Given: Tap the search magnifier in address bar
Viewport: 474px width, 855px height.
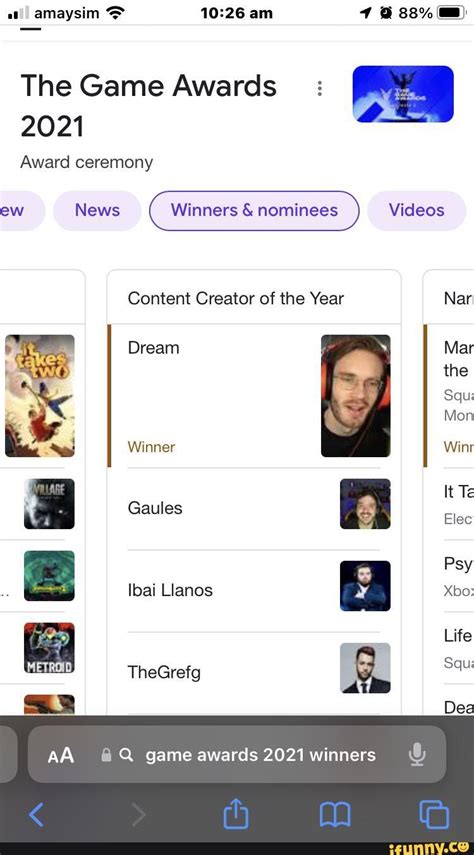Looking at the screenshot, I should (x=126, y=755).
